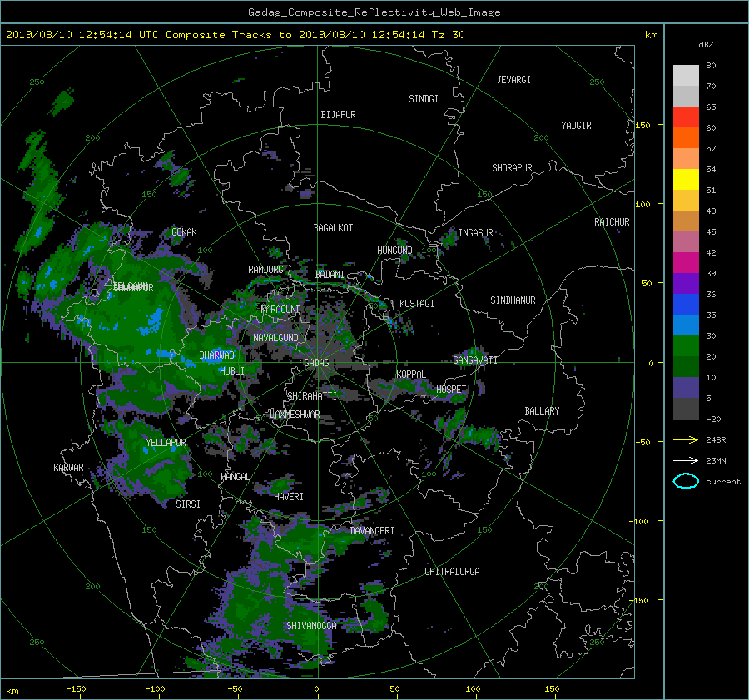The width and height of the screenshot is (749, 700).
Task: Click the SINDGI city label
Action: pyautogui.click(x=424, y=99)
